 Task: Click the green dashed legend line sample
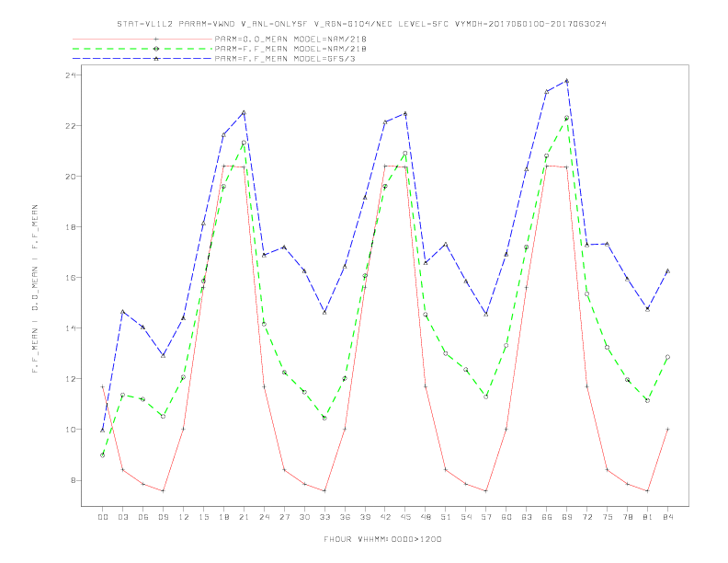coord(142,49)
